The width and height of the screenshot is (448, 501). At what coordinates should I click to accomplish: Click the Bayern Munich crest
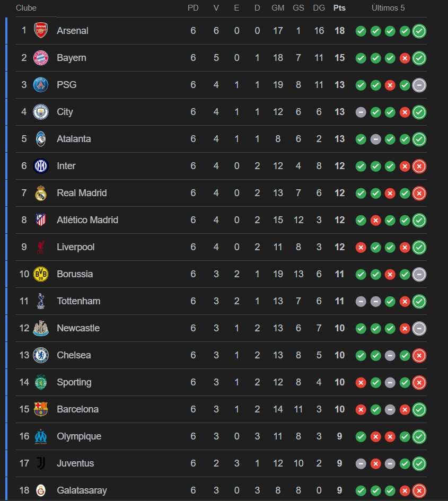[41, 58]
